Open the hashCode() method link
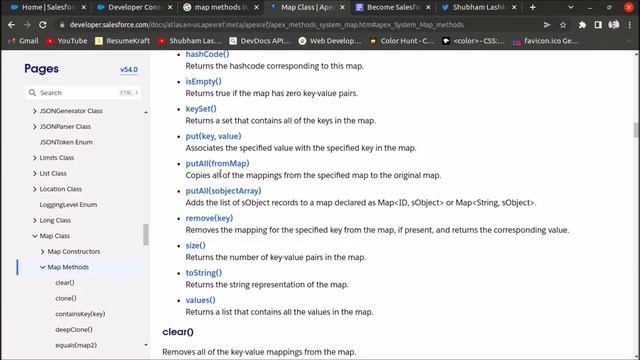This screenshot has height=360, width=640. point(207,54)
